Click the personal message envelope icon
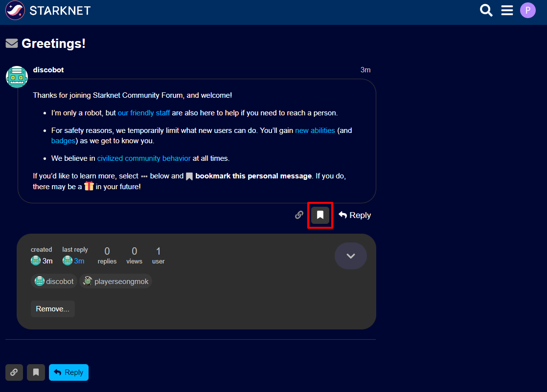The image size is (547, 392). click(12, 43)
